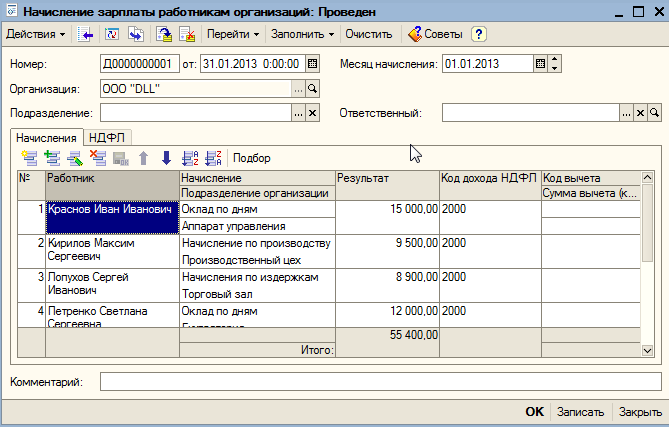
Task: Click the Записать button
Action: tap(580, 412)
